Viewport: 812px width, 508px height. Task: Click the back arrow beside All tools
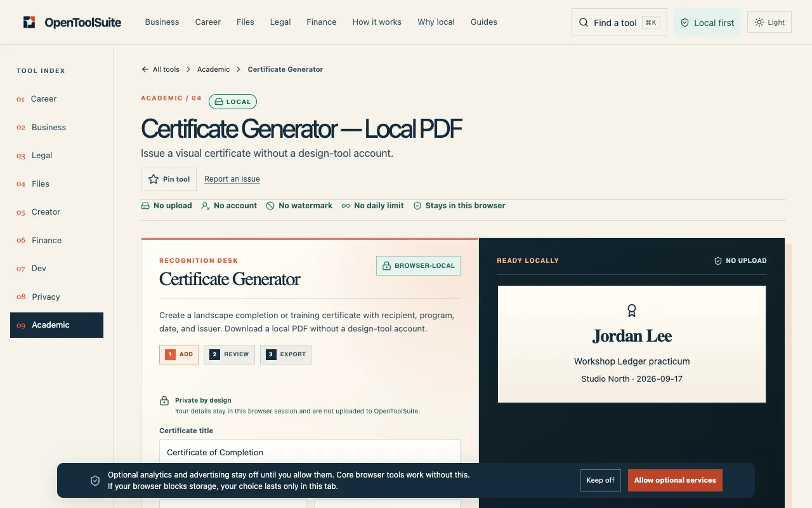pos(145,69)
